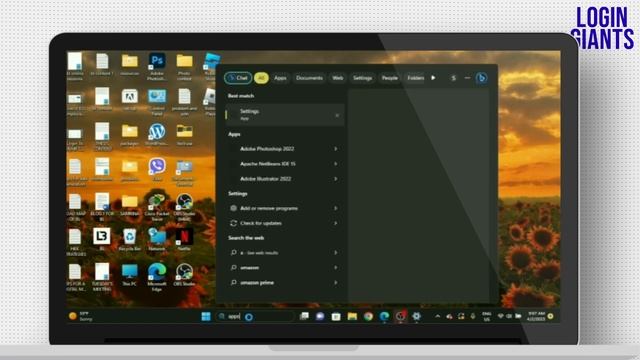Show hidden system tray icons
This screenshot has width=640, height=360.
(x=438, y=316)
